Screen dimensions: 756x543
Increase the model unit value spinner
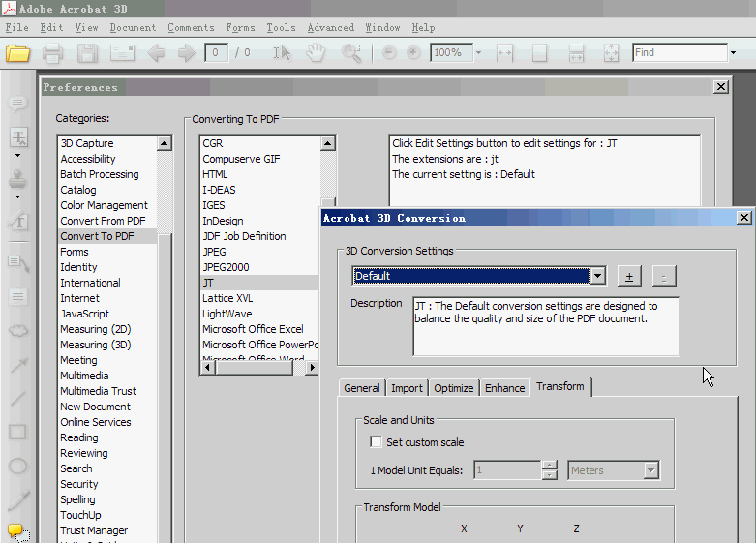click(x=549, y=466)
